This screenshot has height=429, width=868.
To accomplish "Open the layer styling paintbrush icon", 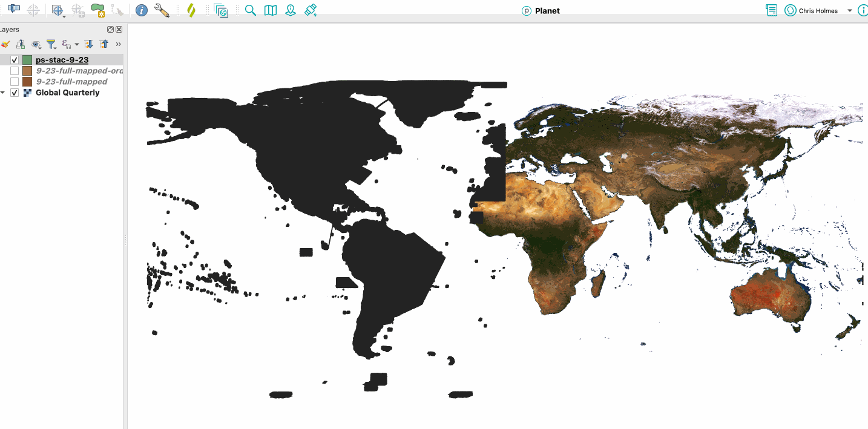I will coord(5,44).
